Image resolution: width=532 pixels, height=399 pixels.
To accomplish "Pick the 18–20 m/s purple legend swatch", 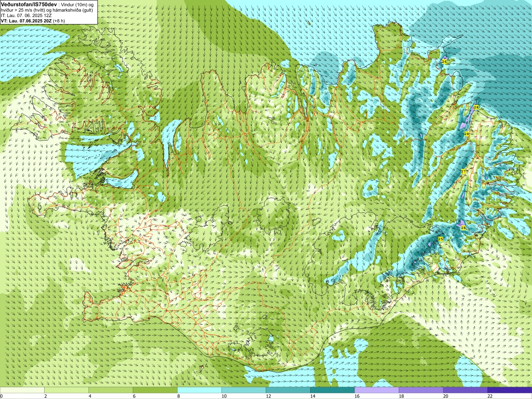I will pyautogui.click(x=421, y=390).
